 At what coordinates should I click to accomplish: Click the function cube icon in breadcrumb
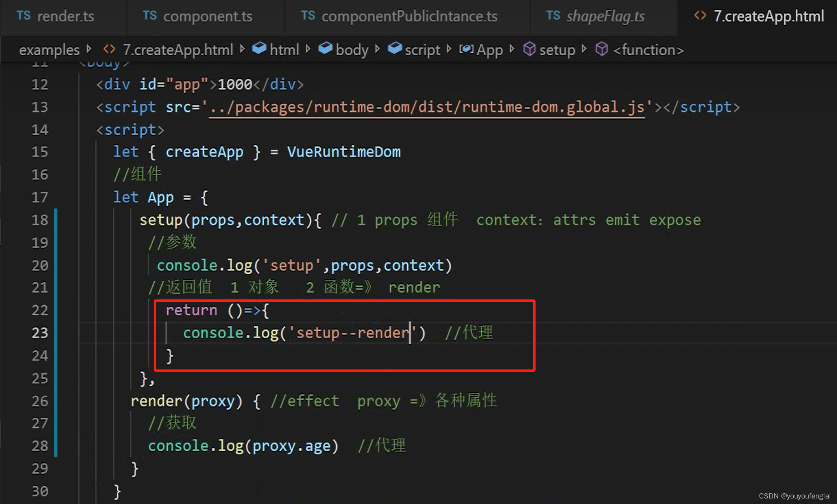[x=601, y=49]
